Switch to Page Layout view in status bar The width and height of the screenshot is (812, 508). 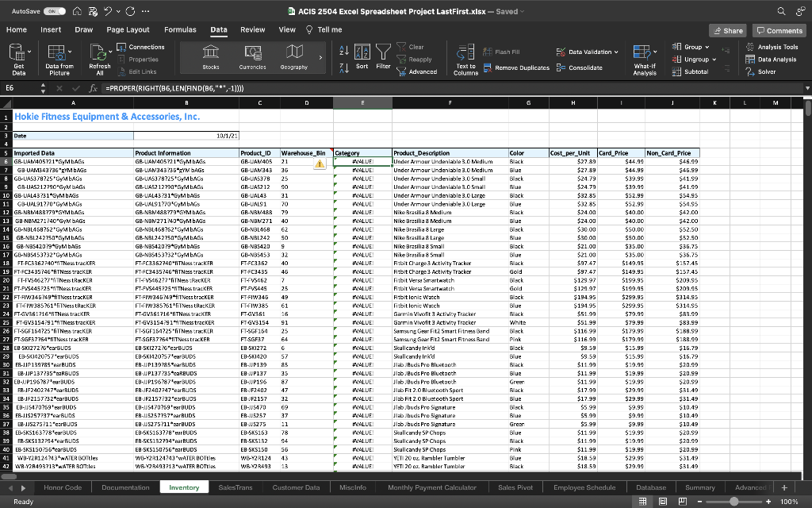click(663, 502)
